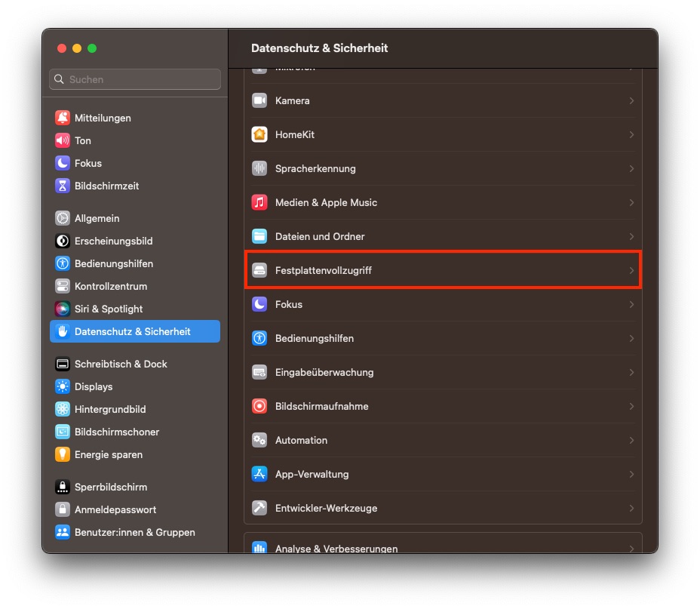Image resolution: width=700 pixels, height=609 pixels.
Task: Expand the Dateien und Ordner chevron
Action: tap(632, 236)
